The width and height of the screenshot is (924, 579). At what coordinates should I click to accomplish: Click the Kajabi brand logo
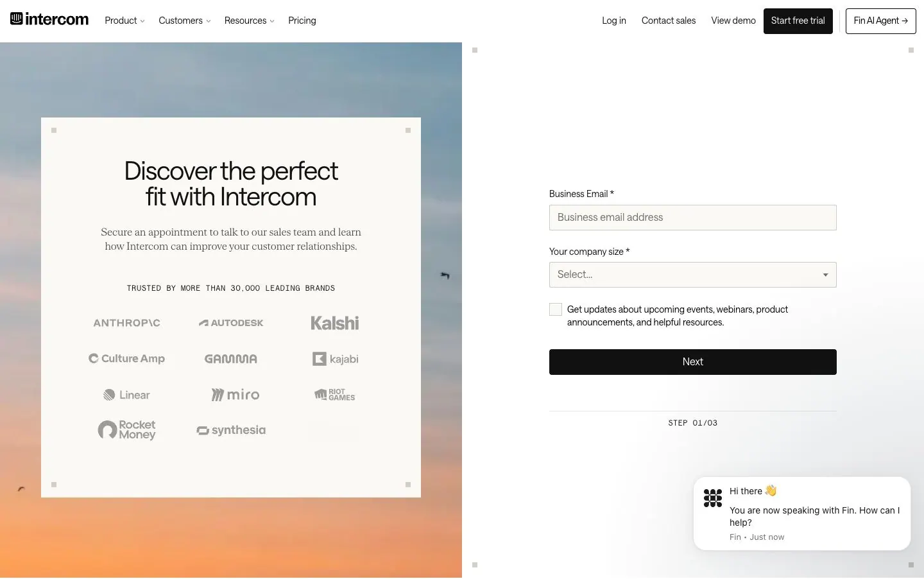point(335,359)
